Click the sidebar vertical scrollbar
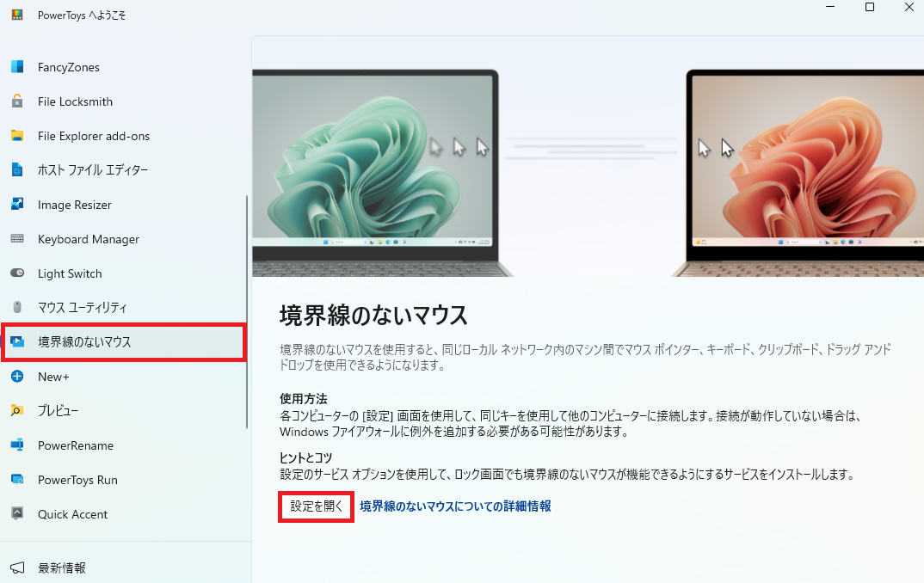Image resolution: width=924 pixels, height=583 pixels. pyautogui.click(x=247, y=312)
